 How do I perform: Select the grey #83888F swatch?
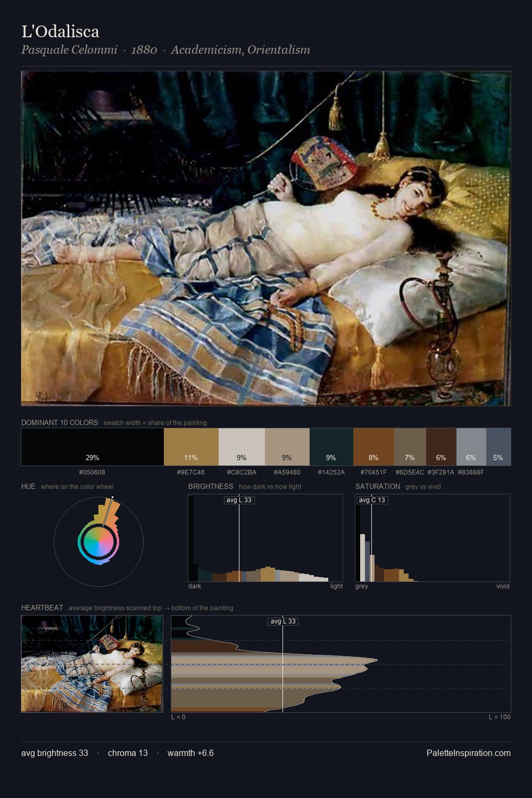point(471,447)
